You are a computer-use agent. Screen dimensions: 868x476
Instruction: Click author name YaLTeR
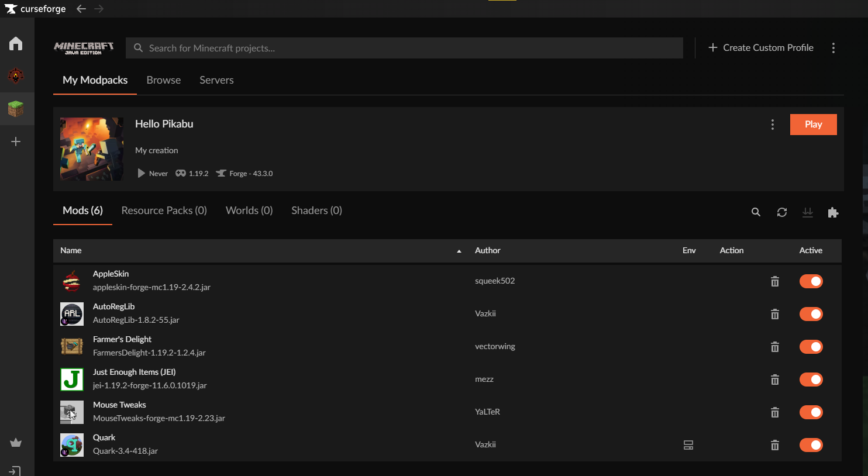(487, 412)
